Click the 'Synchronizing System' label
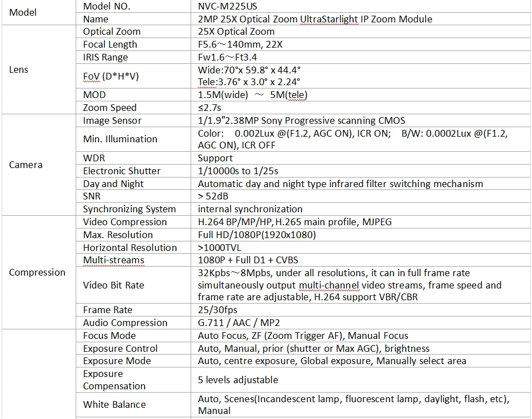Image resolution: width=532 pixels, height=419 pixels. [129, 209]
